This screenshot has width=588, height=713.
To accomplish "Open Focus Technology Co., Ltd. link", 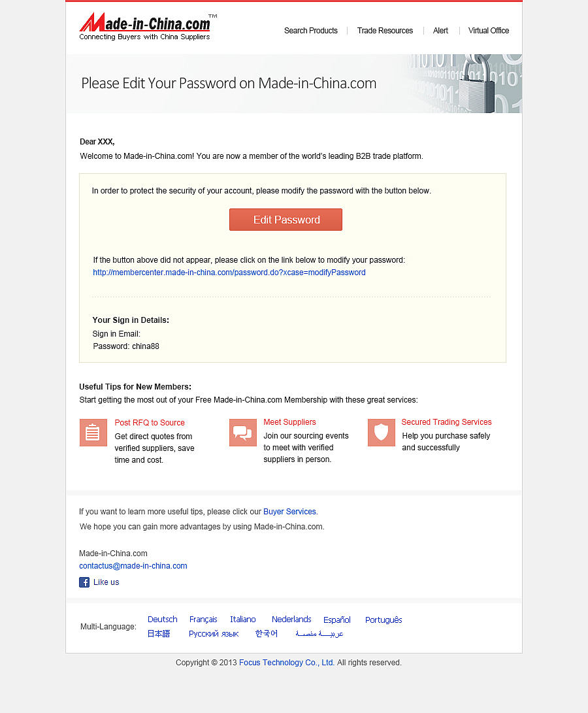I will (287, 663).
